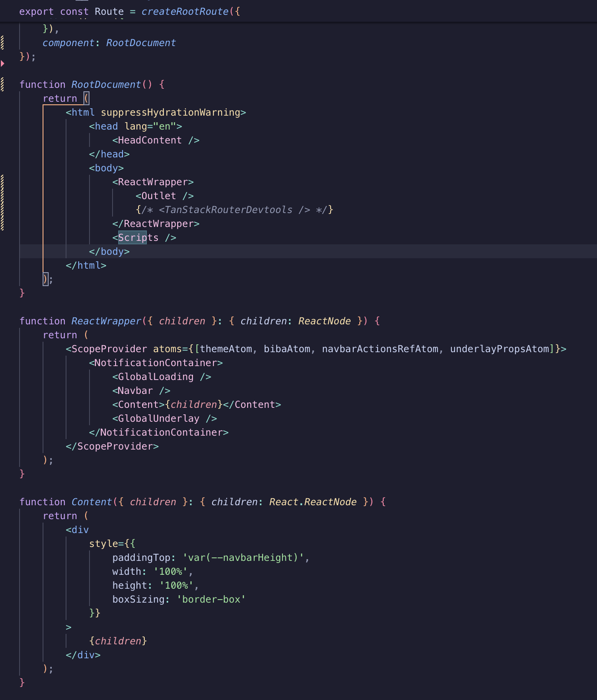
Task: Click "RootDocument" in the function declaration
Action: 106,85
